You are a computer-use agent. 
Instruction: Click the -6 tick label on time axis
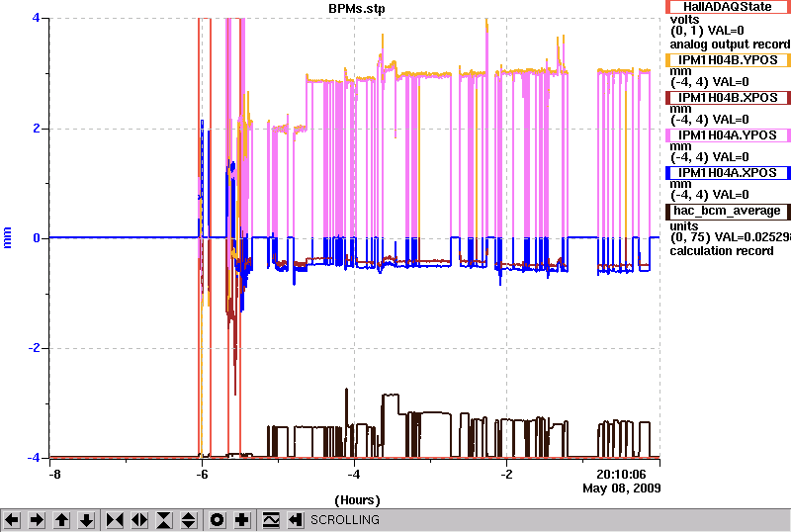(x=202, y=475)
